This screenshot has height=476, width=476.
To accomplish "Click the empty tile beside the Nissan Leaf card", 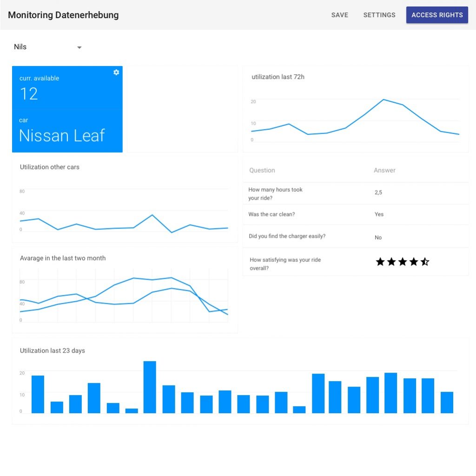I will pos(182,109).
